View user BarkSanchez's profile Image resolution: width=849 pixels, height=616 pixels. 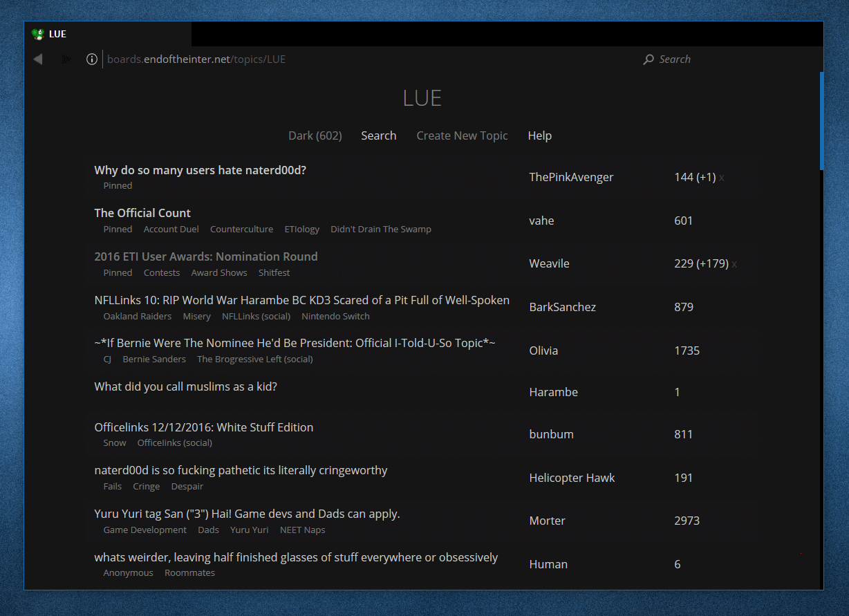click(563, 308)
